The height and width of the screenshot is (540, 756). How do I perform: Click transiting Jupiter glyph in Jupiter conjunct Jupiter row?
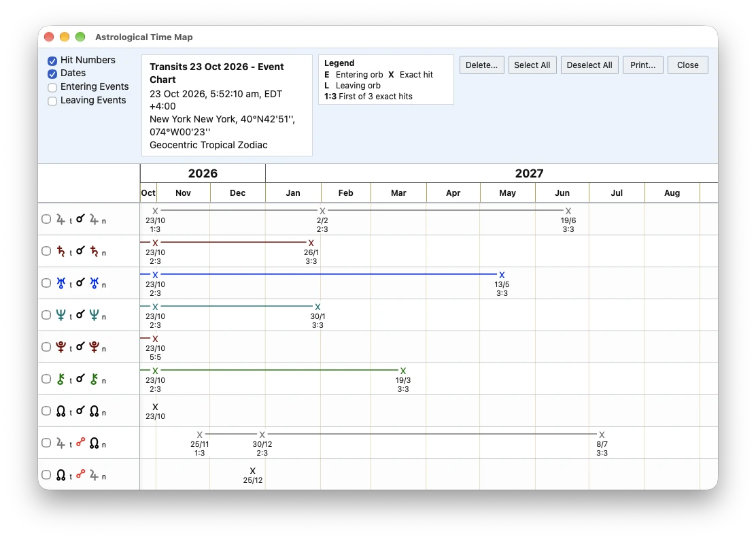(x=61, y=220)
